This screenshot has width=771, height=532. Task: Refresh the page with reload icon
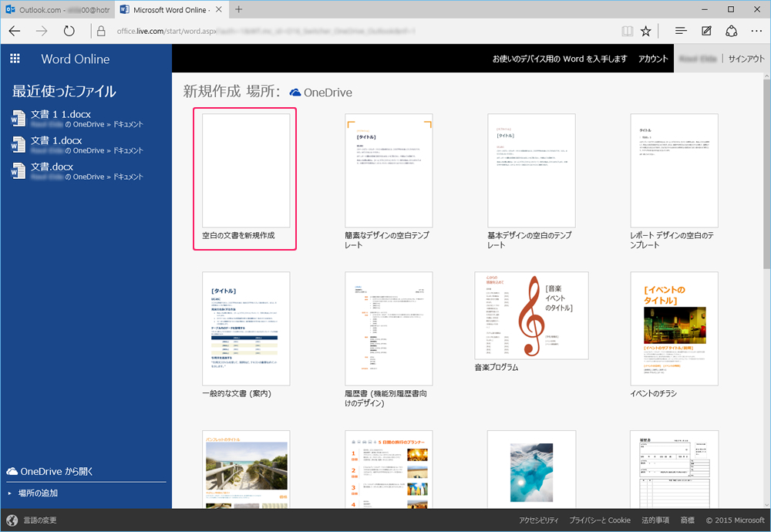[x=69, y=31]
